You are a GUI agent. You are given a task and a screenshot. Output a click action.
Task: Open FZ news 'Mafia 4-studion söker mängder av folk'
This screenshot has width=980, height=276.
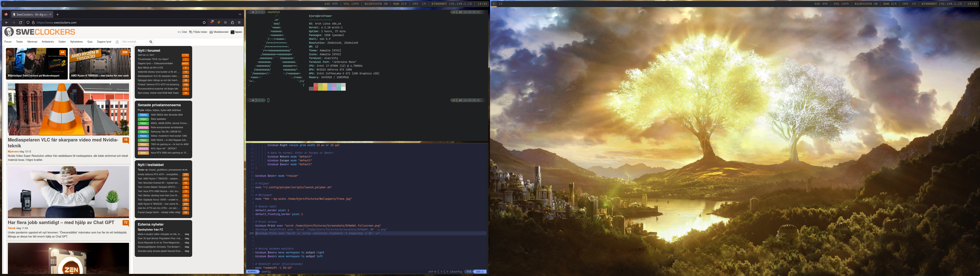point(159,234)
